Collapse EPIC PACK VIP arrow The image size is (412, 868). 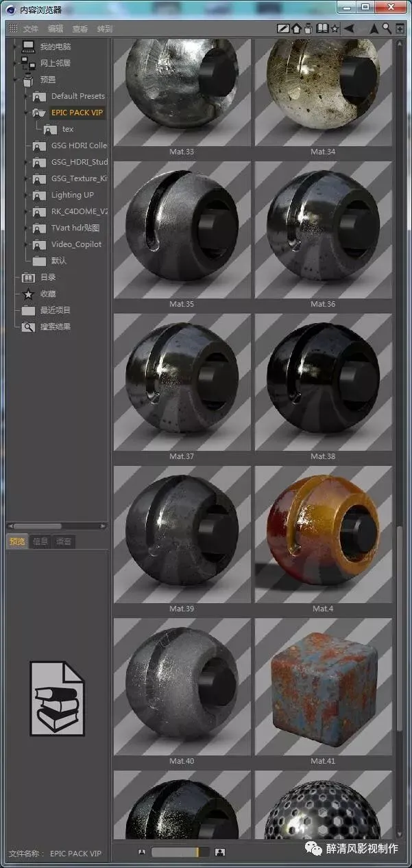(27, 113)
